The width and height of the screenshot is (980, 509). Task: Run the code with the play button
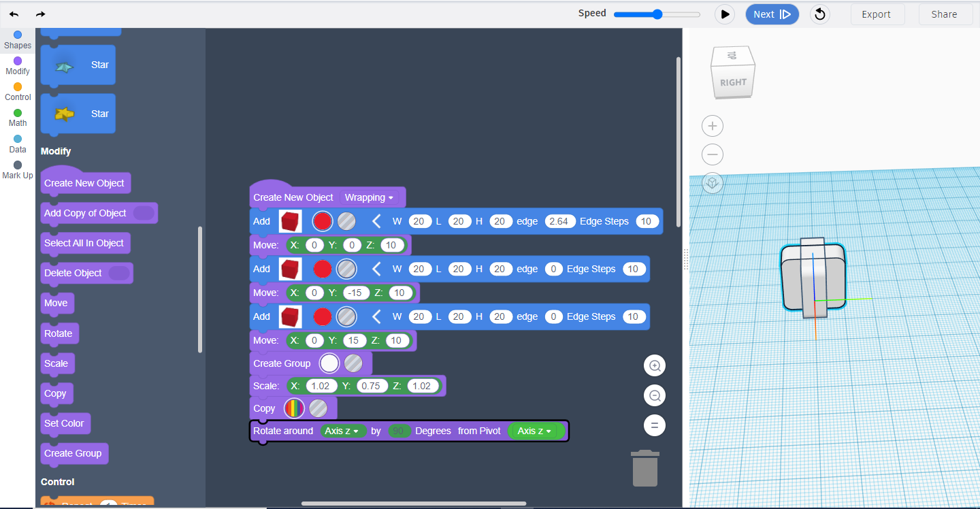pyautogui.click(x=725, y=14)
